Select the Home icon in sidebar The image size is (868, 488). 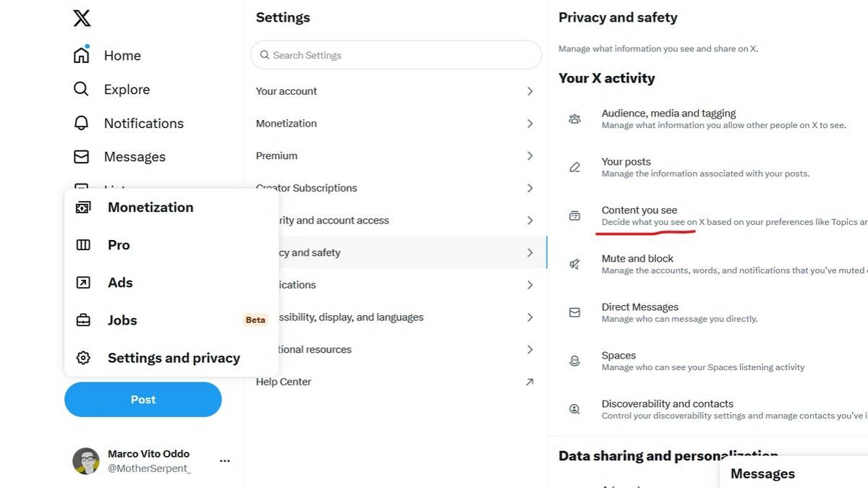click(82, 54)
